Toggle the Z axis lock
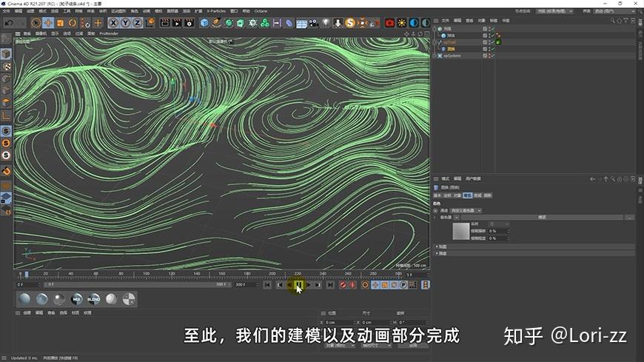The height and width of the screenshot is (362, 644). click(137, 23)
